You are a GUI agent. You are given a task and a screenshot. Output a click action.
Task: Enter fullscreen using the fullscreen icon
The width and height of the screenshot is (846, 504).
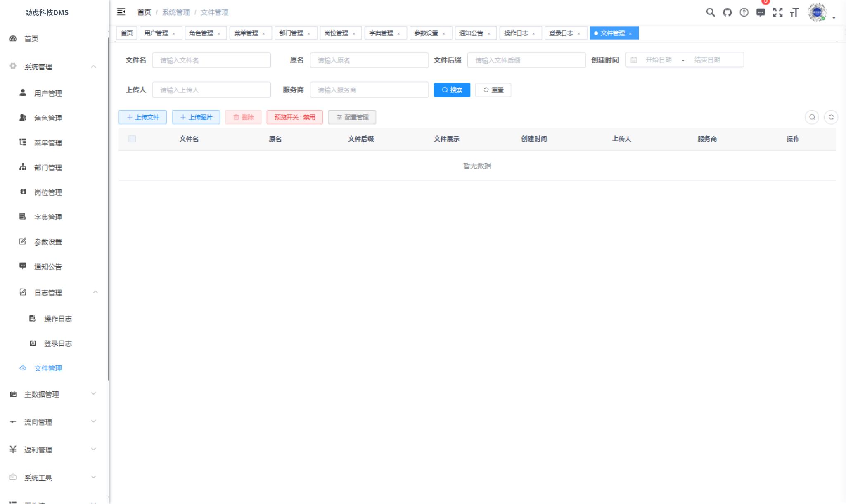point(778,12)
